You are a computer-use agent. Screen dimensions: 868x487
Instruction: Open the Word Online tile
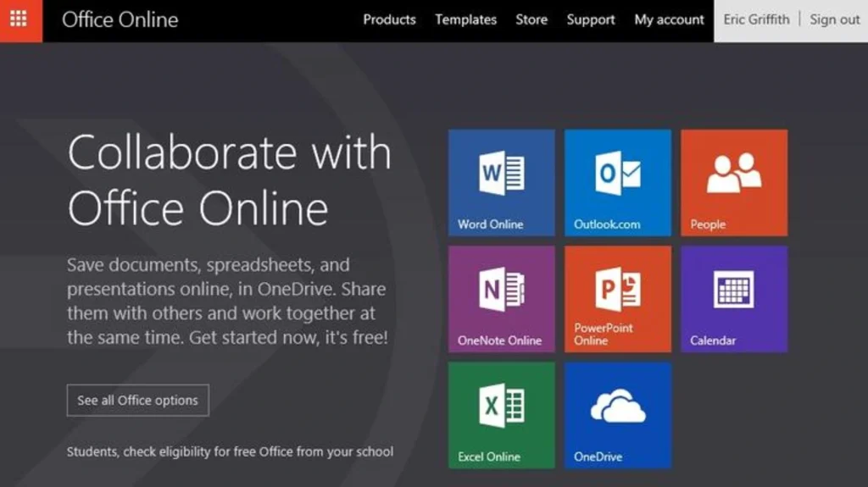[x=502, y=183]
